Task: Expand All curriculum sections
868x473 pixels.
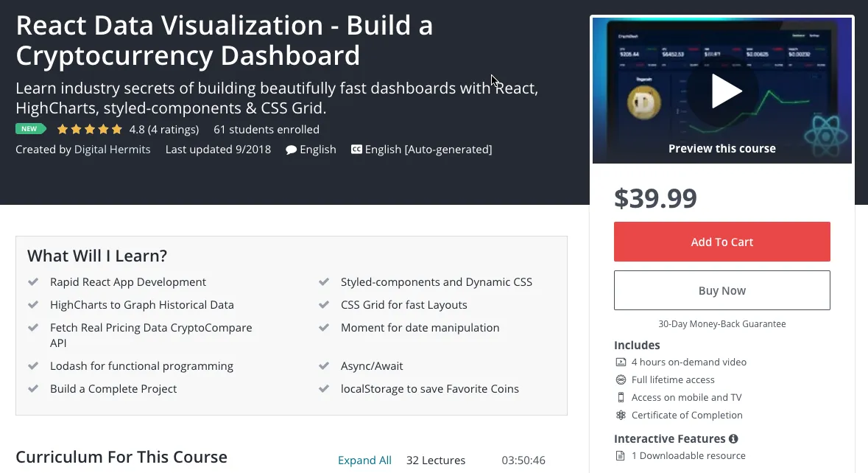Action: click(364, 460)
